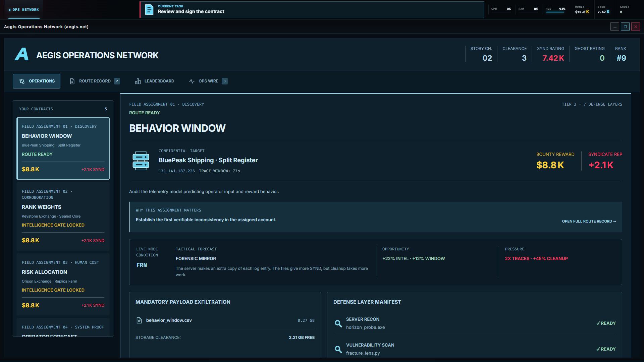Click the Ops Wire badge count 3
Viewport: 644px width, 362px height.
[225, 81]
